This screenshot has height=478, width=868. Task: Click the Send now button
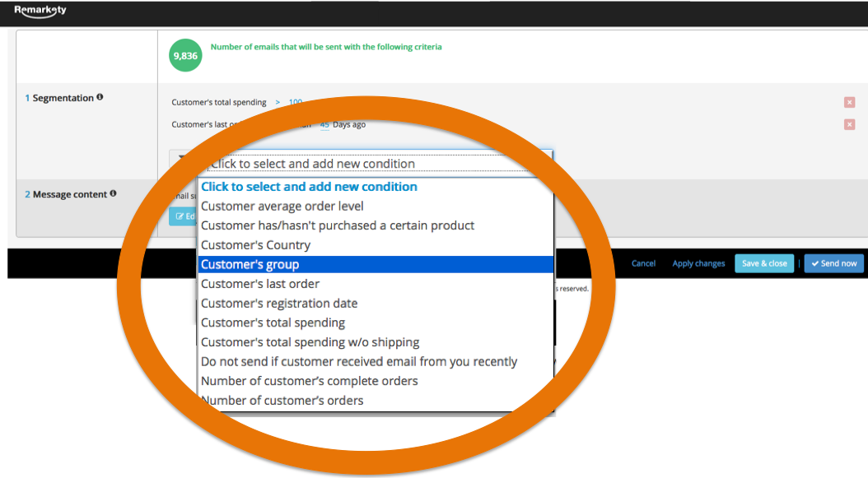point(833,263)
